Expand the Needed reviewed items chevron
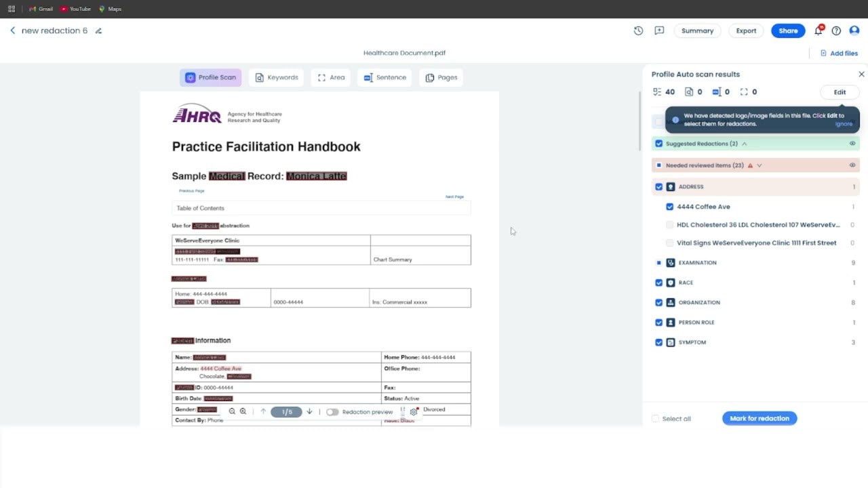The image size is (868, 488). point(759,165)
